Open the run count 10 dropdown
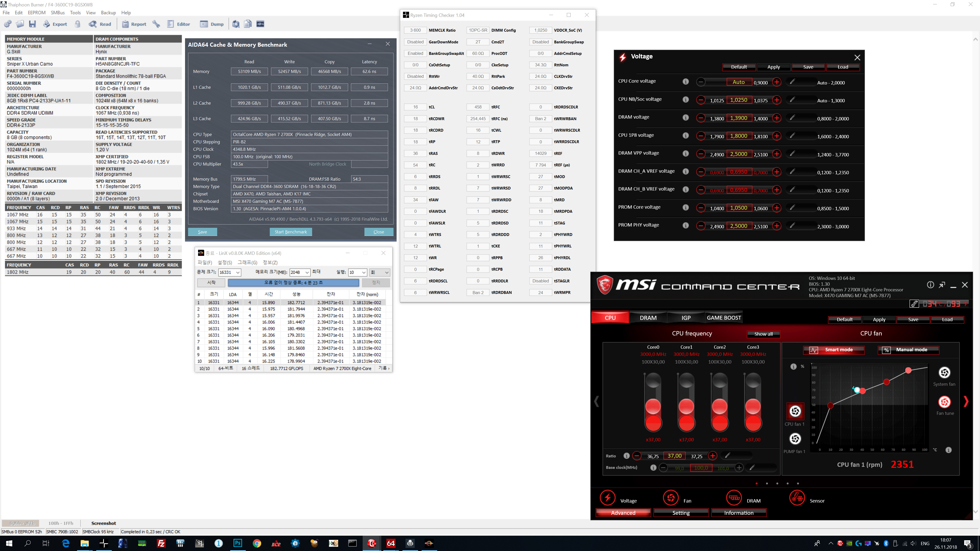The width and height of the screenshot is (980, 551). (363, 272)
